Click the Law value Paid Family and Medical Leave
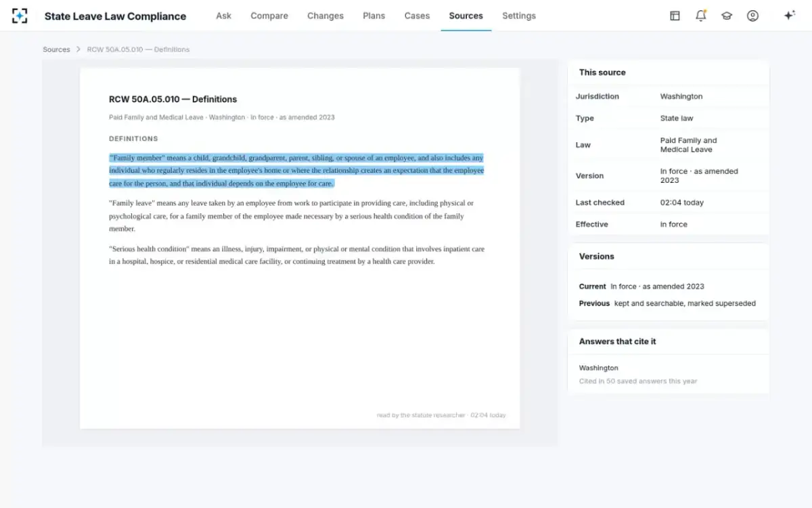The image size is (812, 508). click(688, 145)
